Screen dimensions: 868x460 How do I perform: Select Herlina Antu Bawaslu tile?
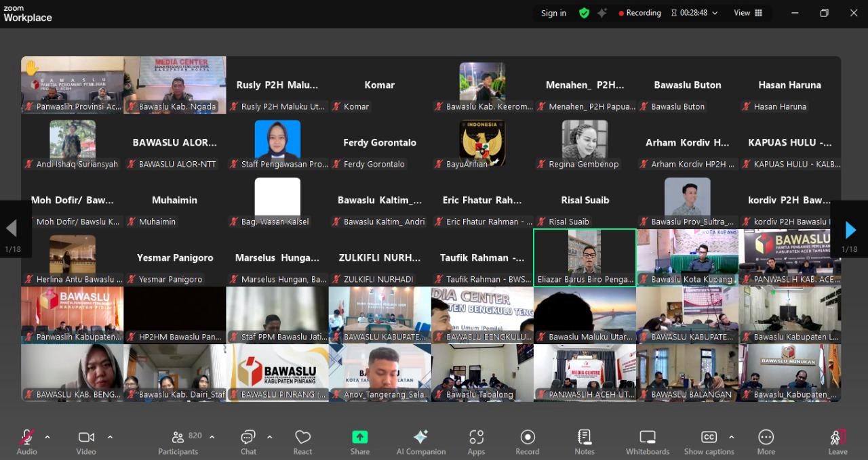(x=73, y=257)
